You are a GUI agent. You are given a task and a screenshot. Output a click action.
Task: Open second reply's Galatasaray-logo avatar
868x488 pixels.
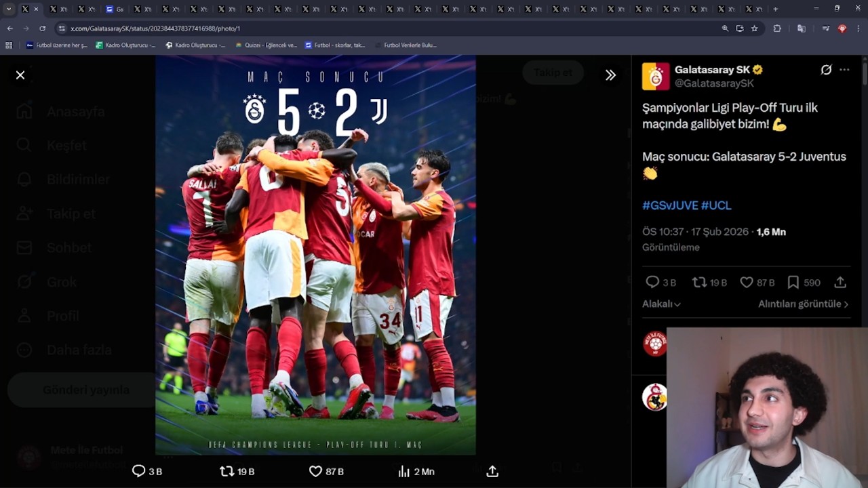click(654, 397)
